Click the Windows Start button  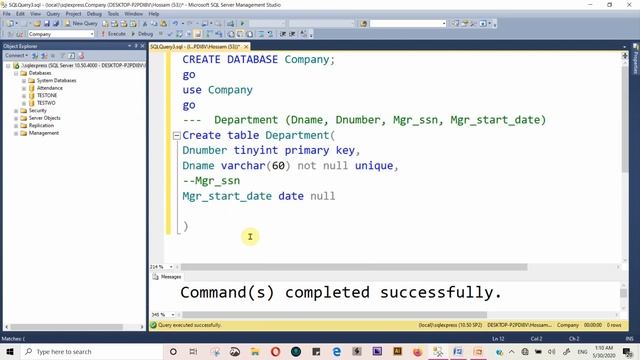(10, 351)
